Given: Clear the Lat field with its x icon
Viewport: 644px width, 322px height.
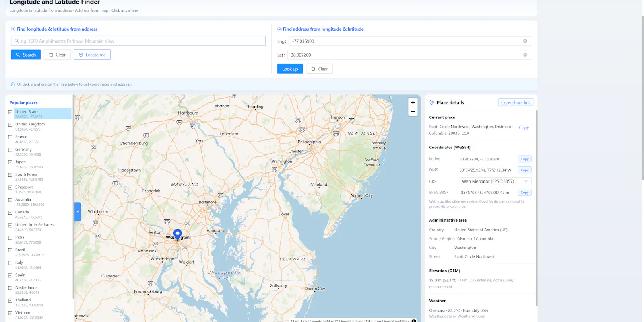Looking at the screenshot, I should tap(525, 55).
